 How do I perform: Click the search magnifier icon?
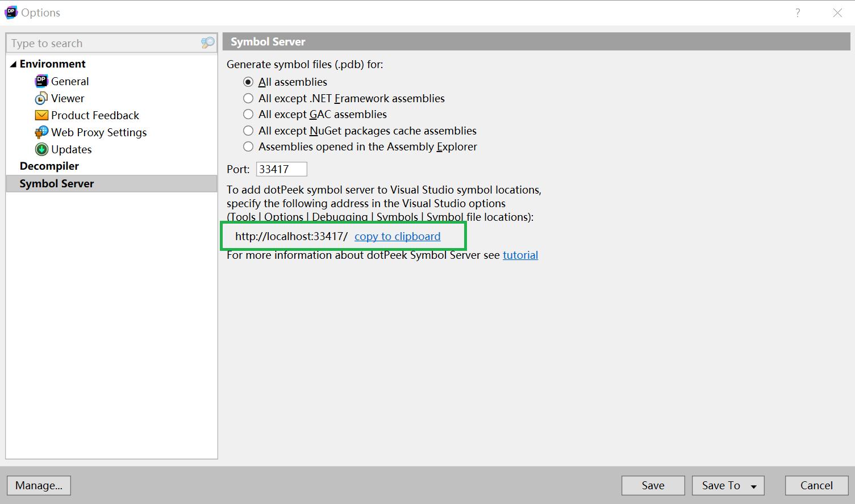(208, 43)
